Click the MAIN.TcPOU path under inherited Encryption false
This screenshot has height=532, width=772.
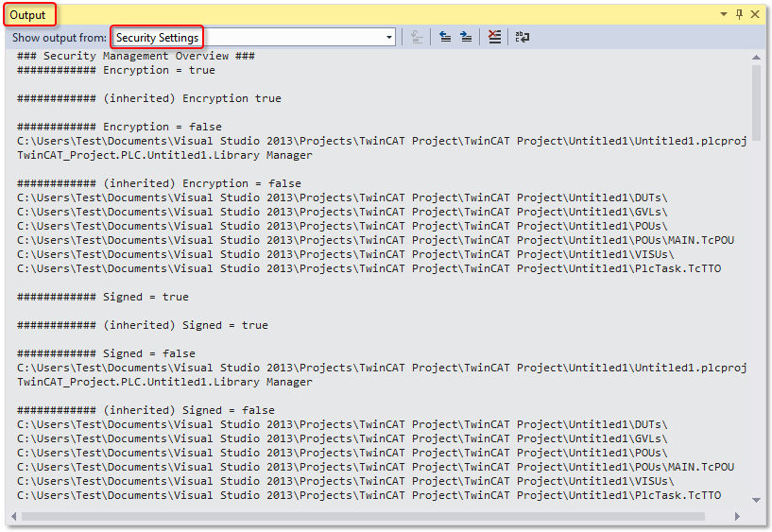[x=376, y=240]
